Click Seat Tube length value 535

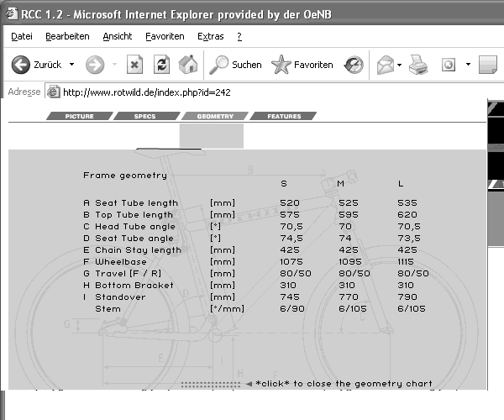(x=407, y=203)
